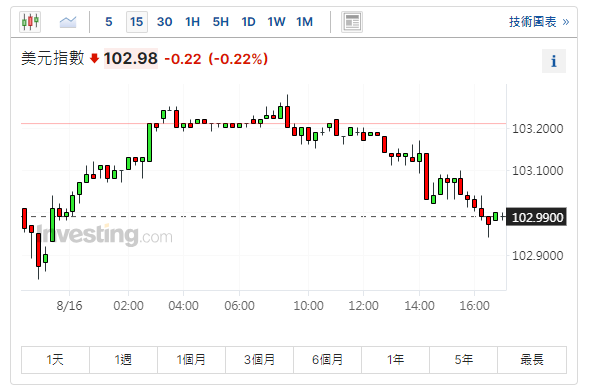Click the red down arrow beside price
The height and width of the screenshot is (389, 594).
94,59
